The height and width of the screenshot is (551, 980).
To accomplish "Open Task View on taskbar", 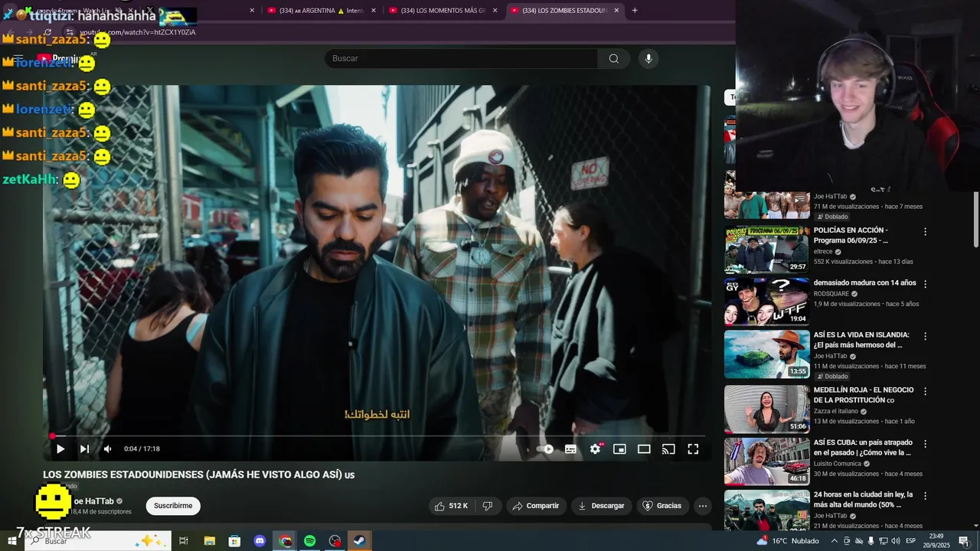I will click(184, 541).
